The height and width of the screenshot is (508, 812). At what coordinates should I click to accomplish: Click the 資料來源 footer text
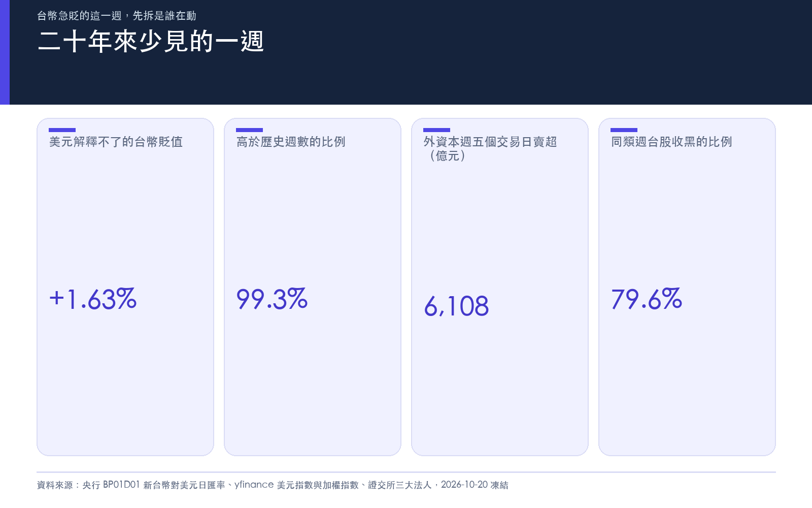[273, 485]
